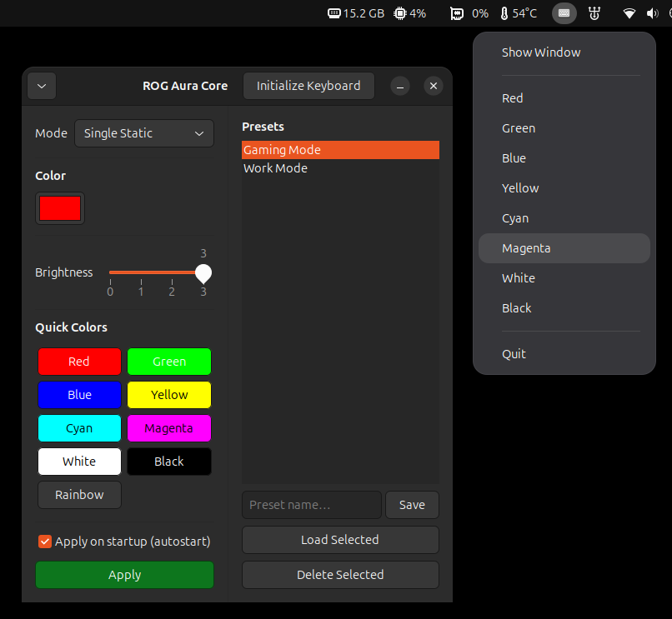Viewport: 672px width, 619px height.
Task: Choose Green in tray menu
Action: click(x=564, y=128)
